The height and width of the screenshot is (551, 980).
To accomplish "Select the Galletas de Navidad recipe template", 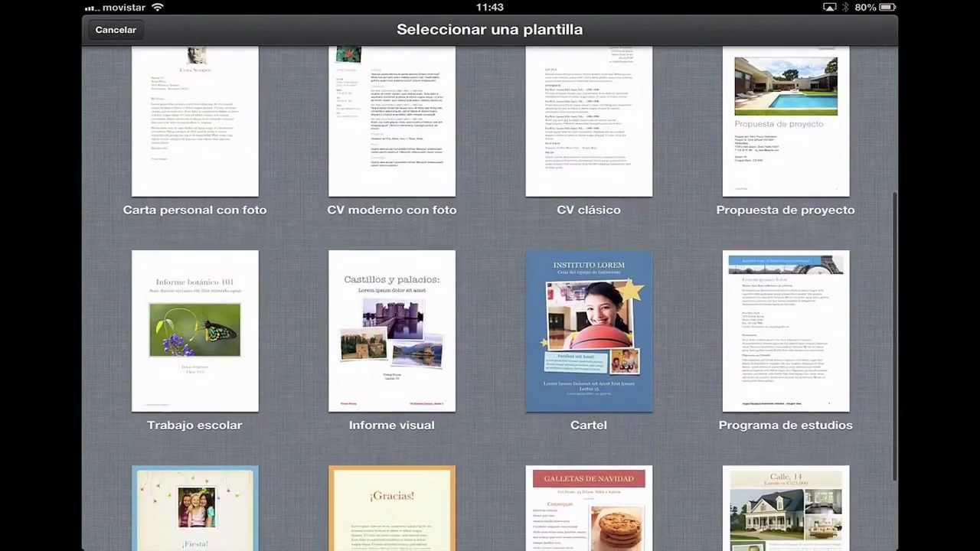I will [x=589, y=508].
